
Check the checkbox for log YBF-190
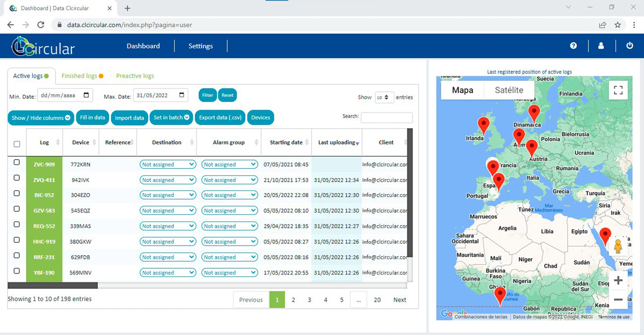pos(17,272)
